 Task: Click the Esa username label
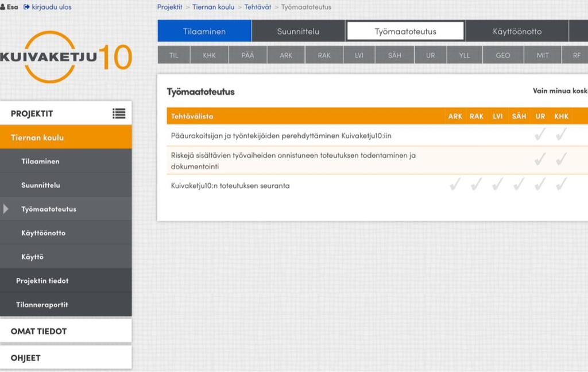(13, 7)
